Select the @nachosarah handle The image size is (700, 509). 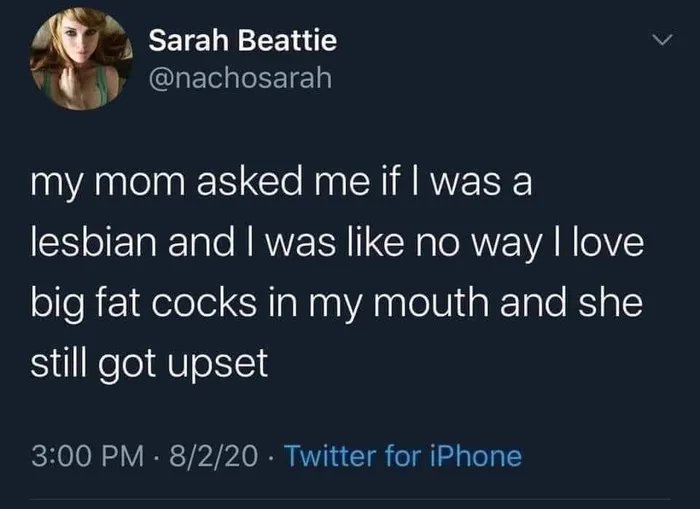(238, 78)
